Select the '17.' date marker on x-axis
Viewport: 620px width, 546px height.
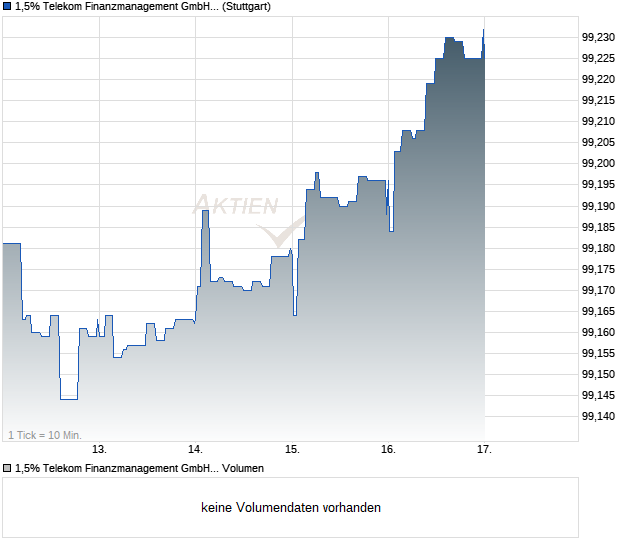click(x=484, y=449)
